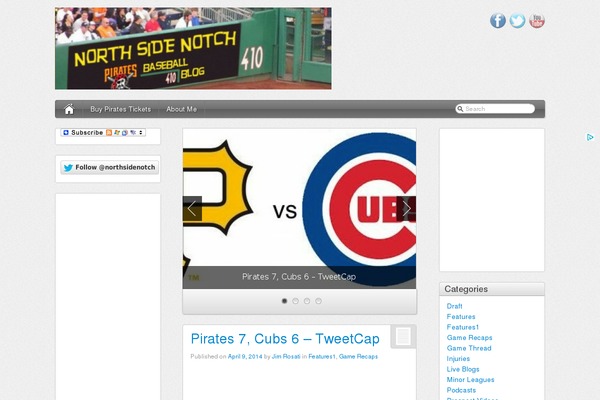
Task: Open the Features1 category in sidebar
Action: pyautogui.click(x=463, y=327)
